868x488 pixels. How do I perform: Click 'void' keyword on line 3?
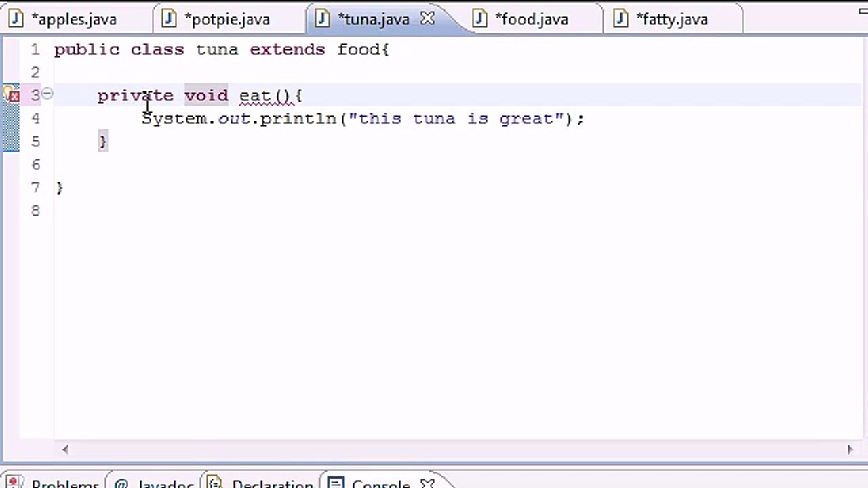coord(206,96)
